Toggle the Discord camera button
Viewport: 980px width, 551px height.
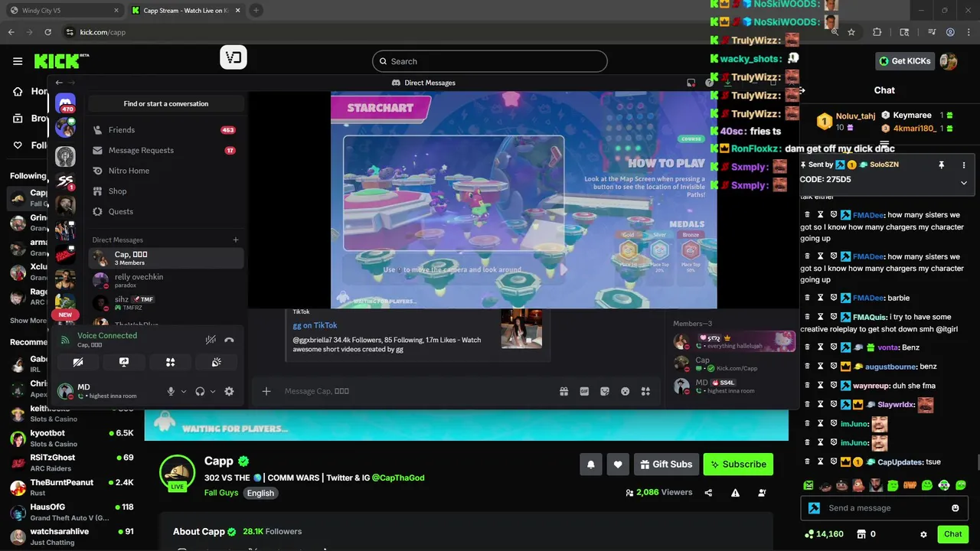77,362
